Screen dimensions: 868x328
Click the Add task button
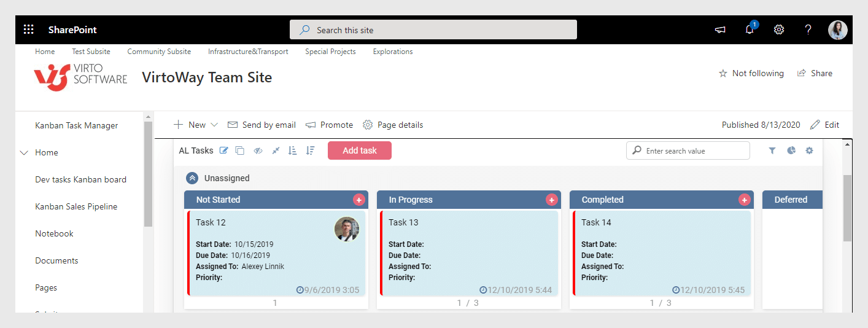point(360,150)
